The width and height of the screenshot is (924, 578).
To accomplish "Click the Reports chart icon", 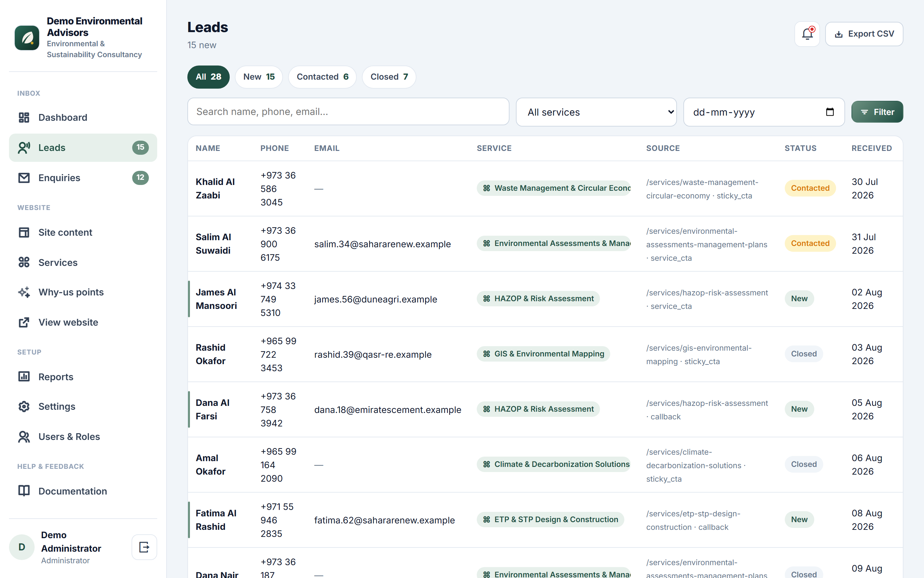I will pyautogui.click(x=24, y=377).
